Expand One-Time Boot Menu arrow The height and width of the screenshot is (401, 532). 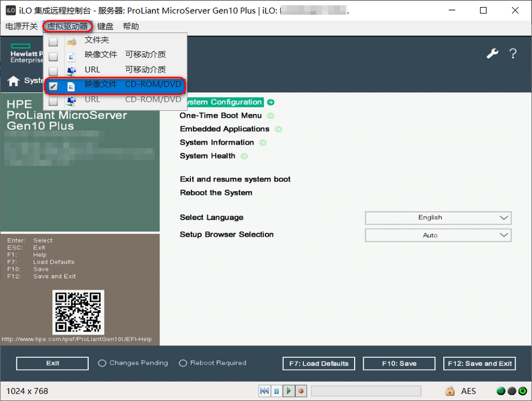271,116
